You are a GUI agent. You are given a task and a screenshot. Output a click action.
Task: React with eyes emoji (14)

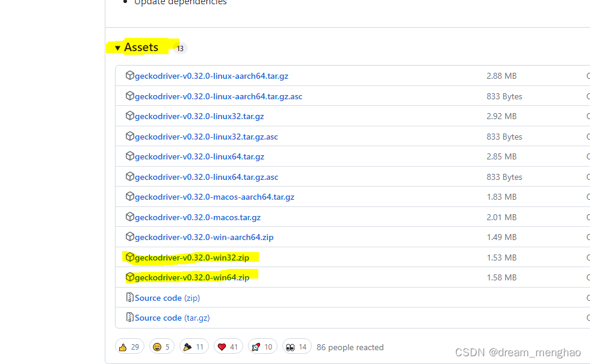(296, 347)
